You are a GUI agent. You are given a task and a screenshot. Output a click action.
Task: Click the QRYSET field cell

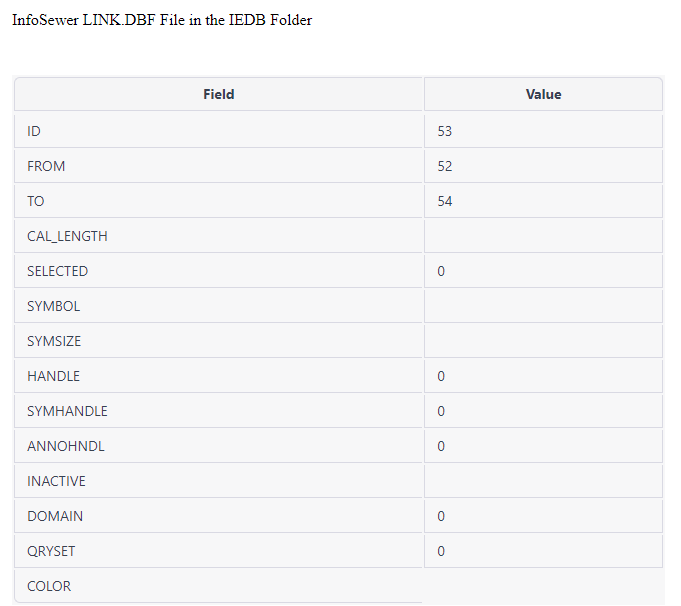[51, 551]
